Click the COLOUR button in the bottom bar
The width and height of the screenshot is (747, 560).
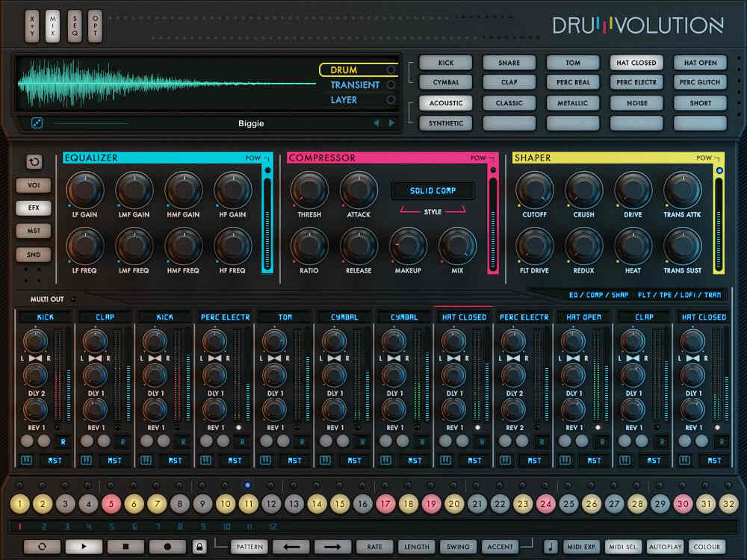[x=706, y=547]
